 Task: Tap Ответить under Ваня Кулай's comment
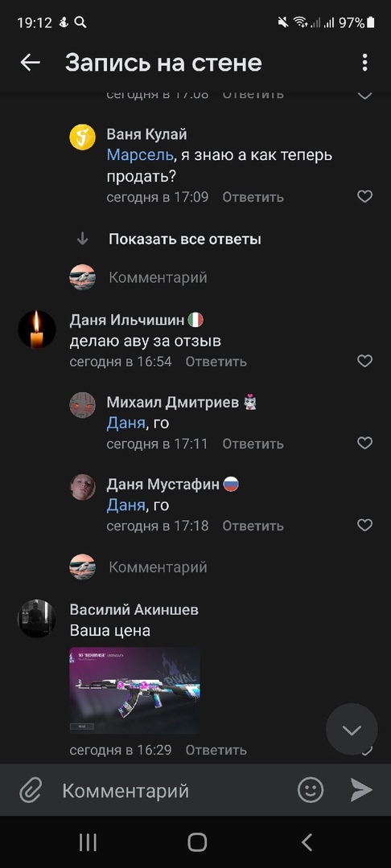(253, 197)
